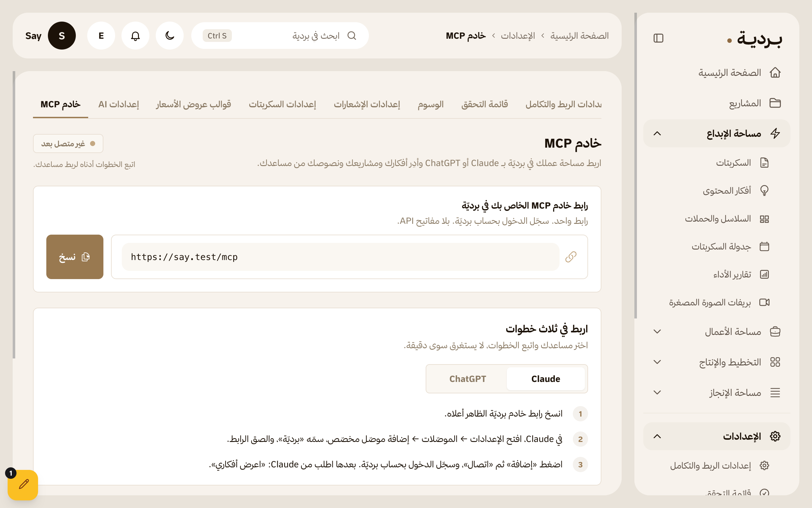Click the link icon beside the MCP URL
Viewport: 812px width, 508px height.
click(571, 257)
